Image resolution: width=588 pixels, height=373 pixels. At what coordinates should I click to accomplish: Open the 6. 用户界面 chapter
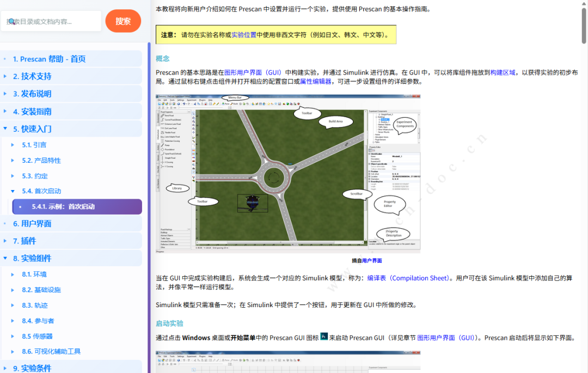(x=32, y=224)
